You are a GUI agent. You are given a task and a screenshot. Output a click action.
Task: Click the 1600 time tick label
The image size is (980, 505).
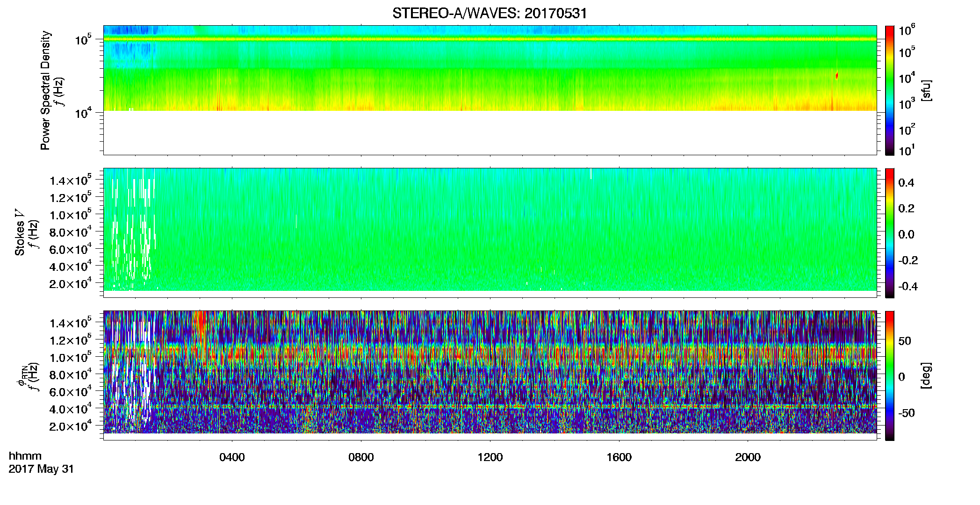(619, 457)
